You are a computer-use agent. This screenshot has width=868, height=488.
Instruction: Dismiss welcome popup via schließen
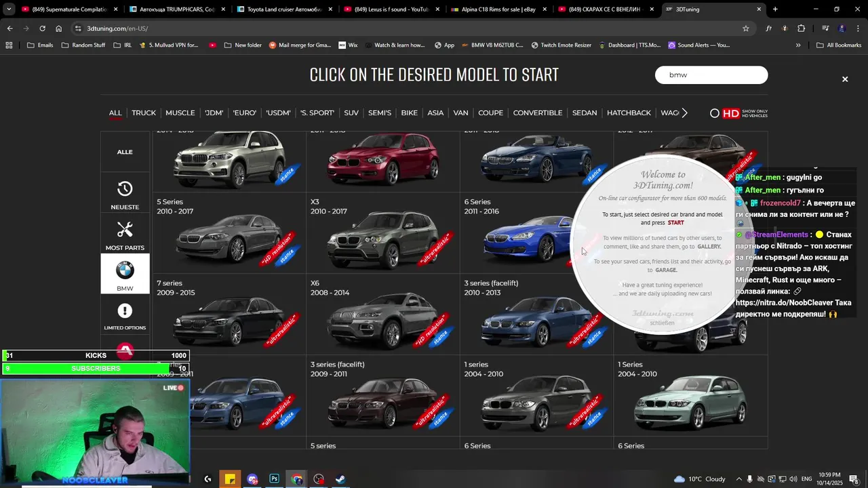[663, 323]
